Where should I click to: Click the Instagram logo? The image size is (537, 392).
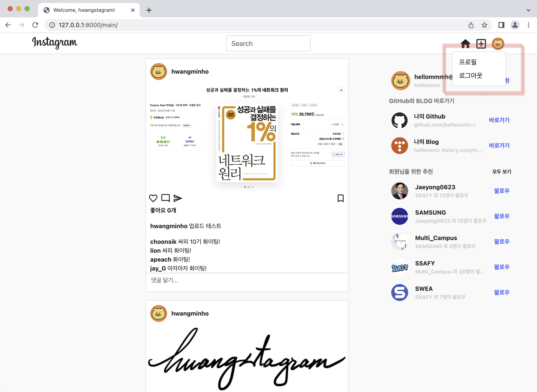tap(55, 43)
